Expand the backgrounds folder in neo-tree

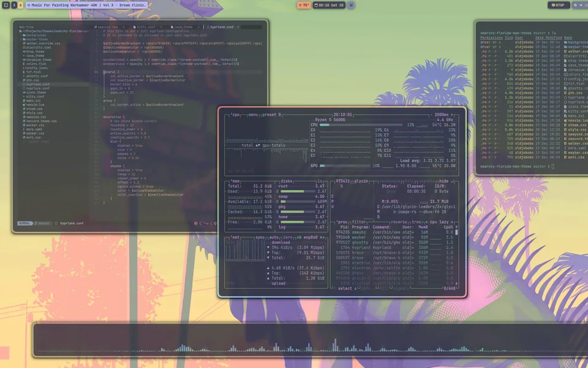(x=36, y=36)
